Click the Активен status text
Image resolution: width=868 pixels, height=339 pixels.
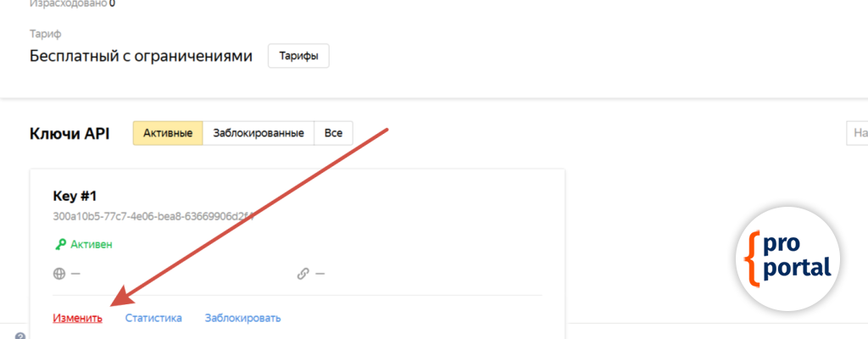[91, 244]
